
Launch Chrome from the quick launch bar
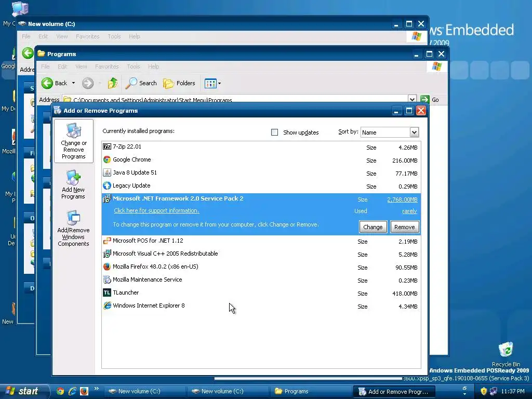click(x=60, y=391)
